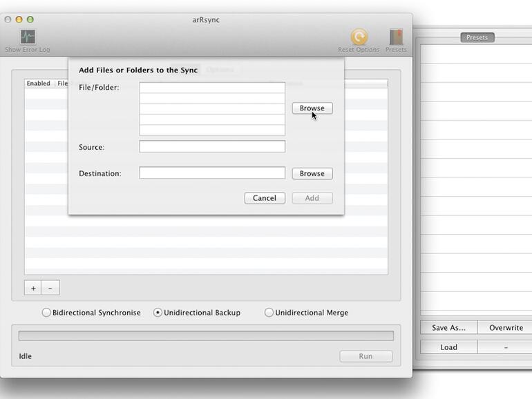Browse for the Destination folder
Viewport: 532px width, 399px height.
tap(312, 173)
